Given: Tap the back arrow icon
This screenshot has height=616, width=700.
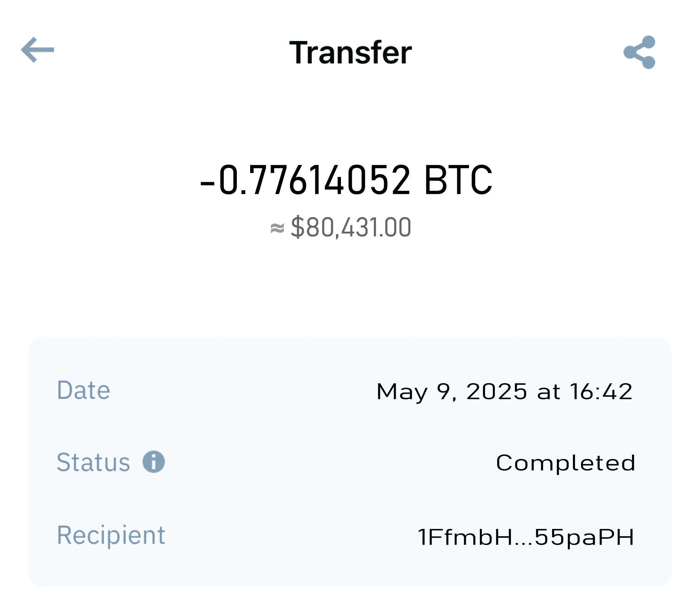Looking at the screenshot, I should [37, 50].
